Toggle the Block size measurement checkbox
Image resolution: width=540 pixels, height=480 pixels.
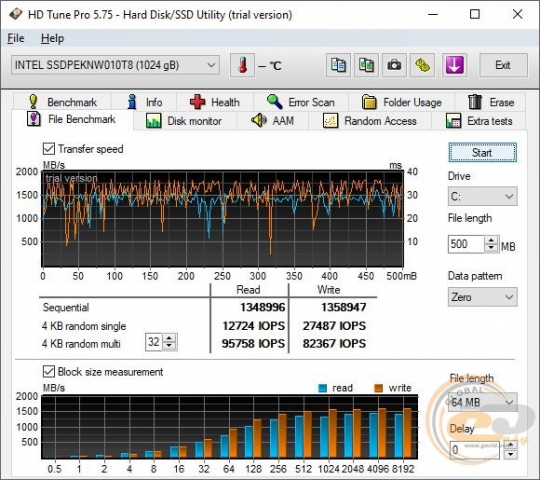coord(49,372)
